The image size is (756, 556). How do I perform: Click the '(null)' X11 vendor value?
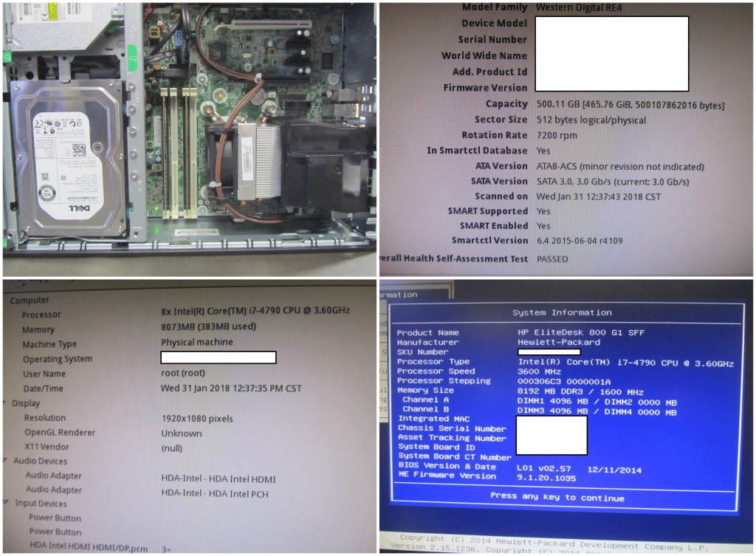pyautogui.click(x=172, y=448)
